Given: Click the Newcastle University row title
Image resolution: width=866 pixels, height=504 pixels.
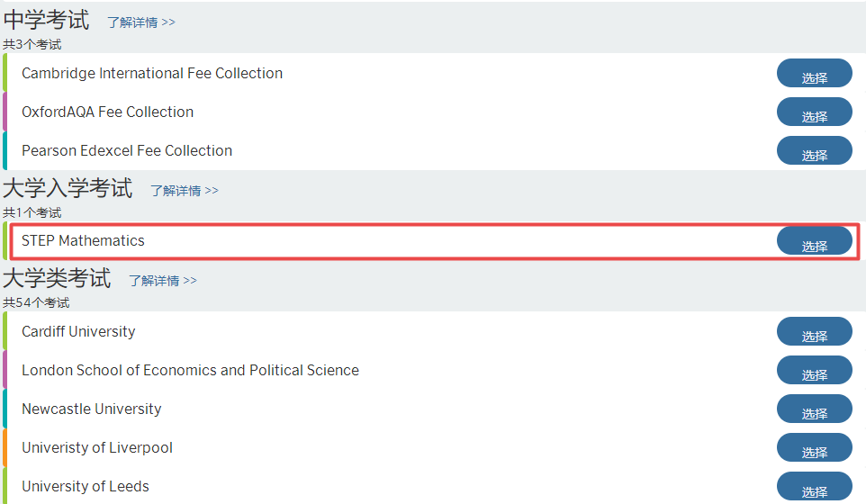Looking at the screenshot, I should pyautogui.click(x=92, y=409).
